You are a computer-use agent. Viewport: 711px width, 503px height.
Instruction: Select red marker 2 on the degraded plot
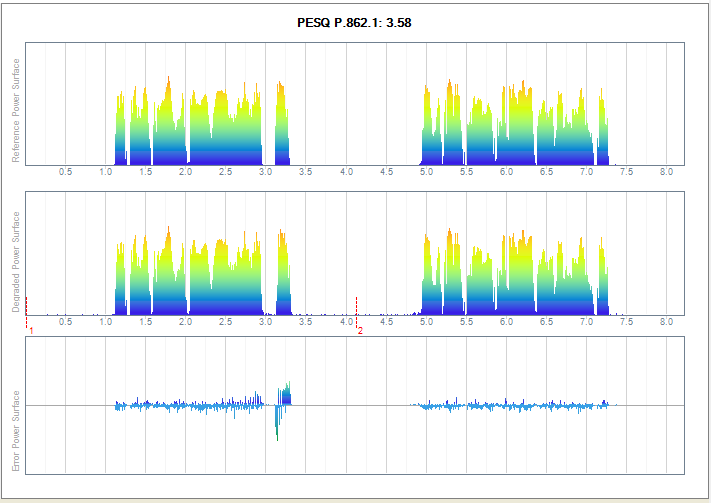coord(357,308)
